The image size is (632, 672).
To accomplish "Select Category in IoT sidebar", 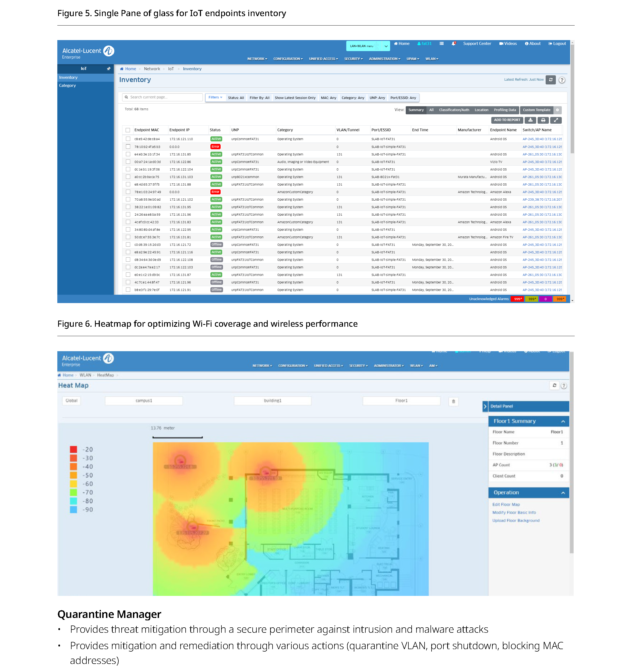I will [67, 86].
